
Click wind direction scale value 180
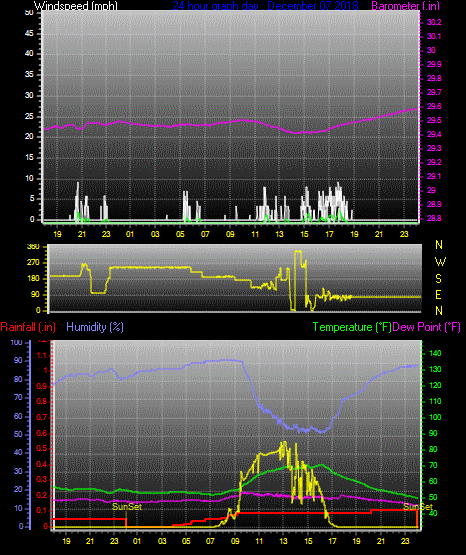point(33,279)
